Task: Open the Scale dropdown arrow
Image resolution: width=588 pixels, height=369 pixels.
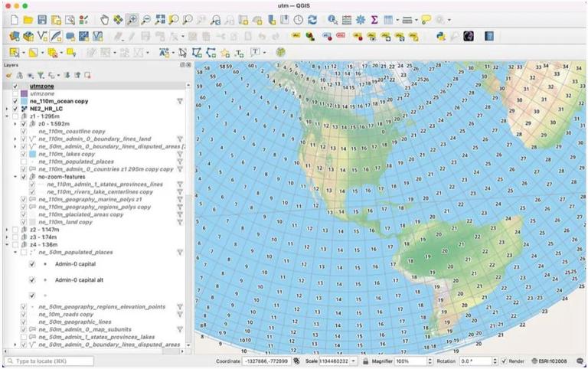Action: 353,361
